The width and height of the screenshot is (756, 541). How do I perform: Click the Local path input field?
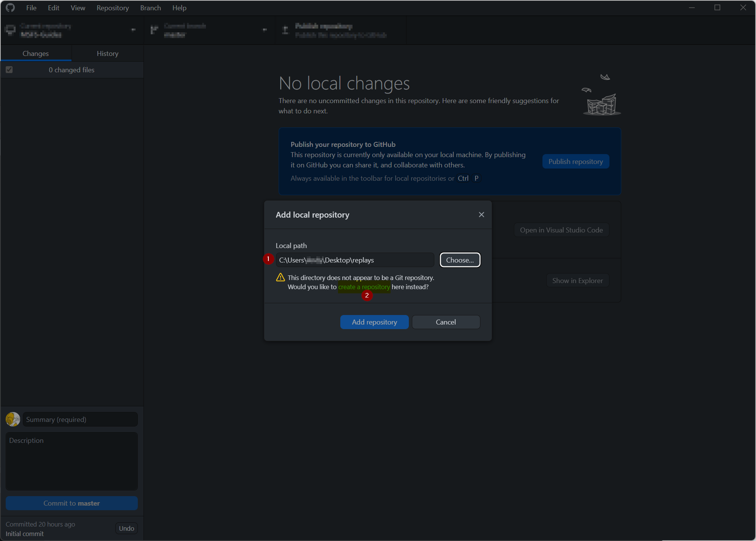[355, 260]
